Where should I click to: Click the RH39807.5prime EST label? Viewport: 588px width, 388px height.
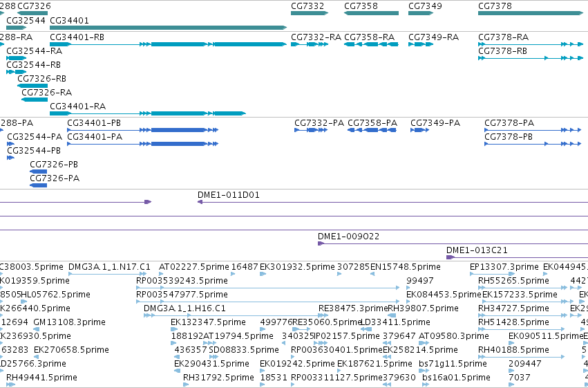point(423,308)
